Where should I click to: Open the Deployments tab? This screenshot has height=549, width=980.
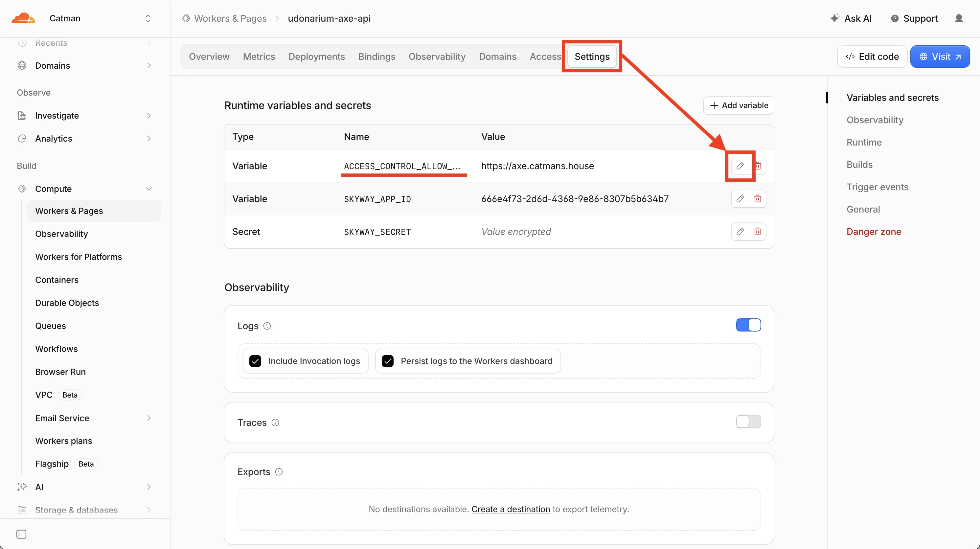(x=316, y=57)
